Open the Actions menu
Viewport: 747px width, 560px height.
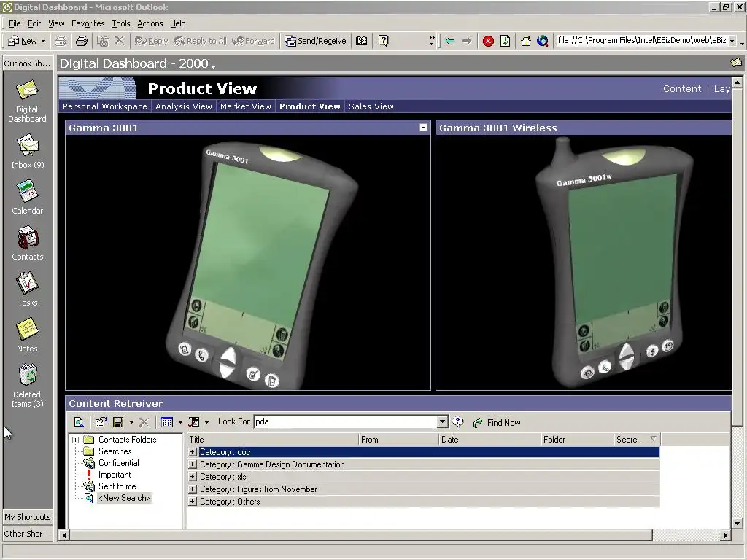pos(150,23)
